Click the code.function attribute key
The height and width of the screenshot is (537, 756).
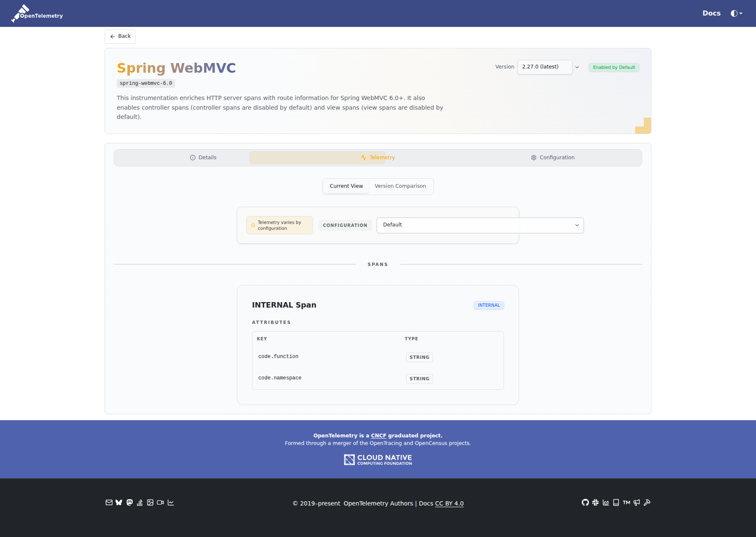(278, 357)
